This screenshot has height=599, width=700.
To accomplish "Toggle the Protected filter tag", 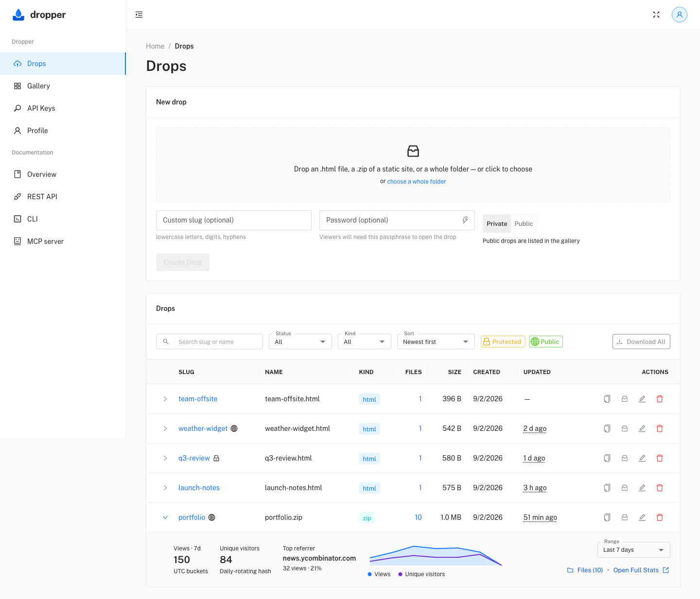I will click(503, 342).
